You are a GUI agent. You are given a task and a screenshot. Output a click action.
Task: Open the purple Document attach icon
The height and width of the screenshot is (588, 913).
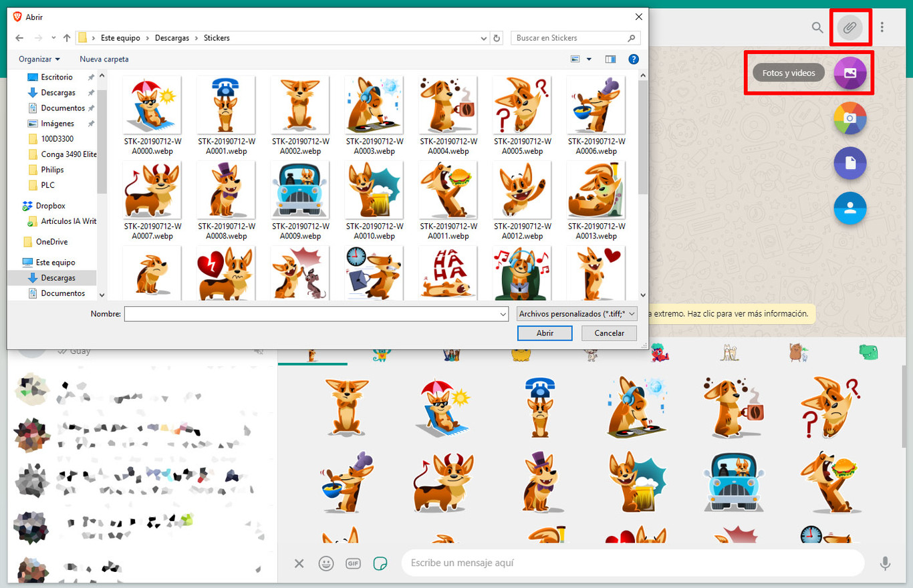point(850,163)
